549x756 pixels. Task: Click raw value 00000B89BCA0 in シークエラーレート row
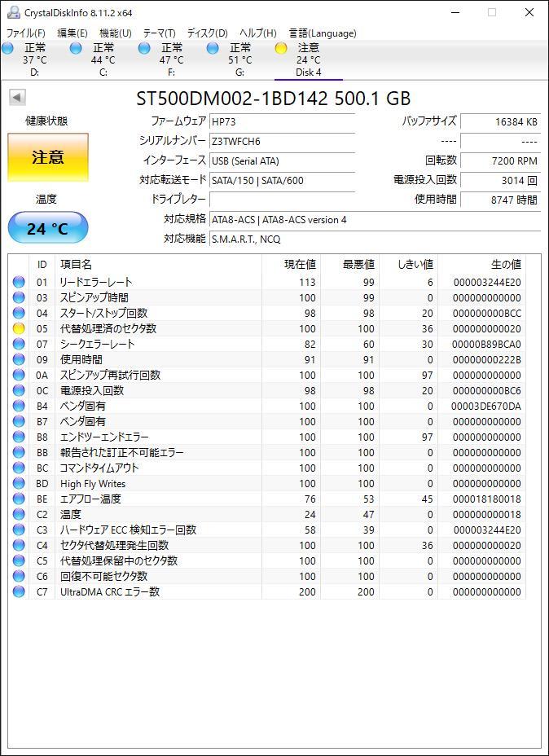point(487,345)
